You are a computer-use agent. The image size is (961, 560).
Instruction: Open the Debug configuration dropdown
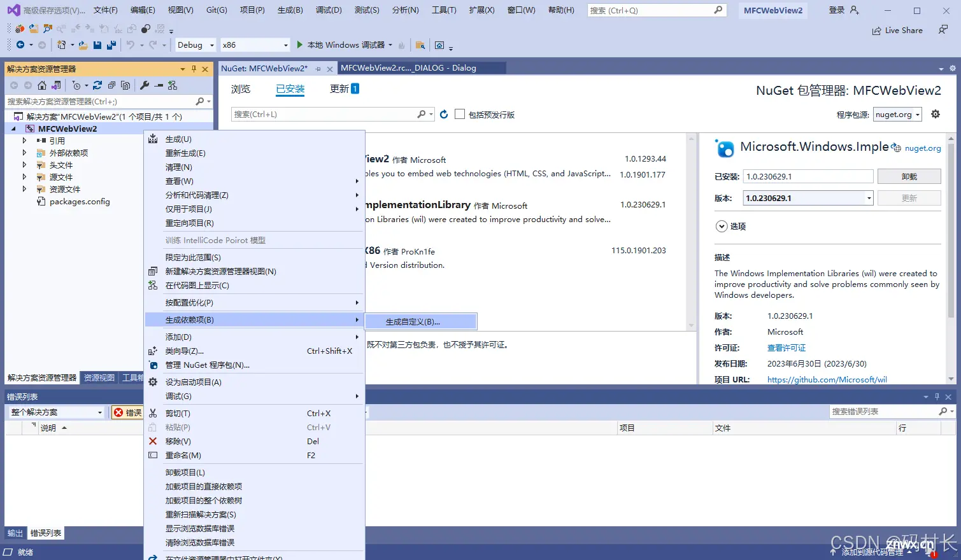click(196, 45)
